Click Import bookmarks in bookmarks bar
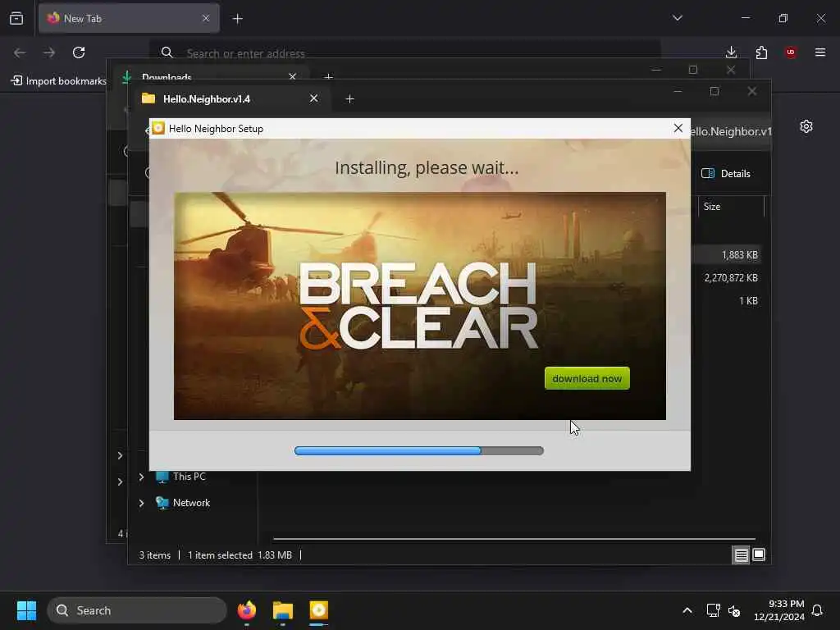The width and height of the screenshot is (840, 630). [x=59, y=81]
